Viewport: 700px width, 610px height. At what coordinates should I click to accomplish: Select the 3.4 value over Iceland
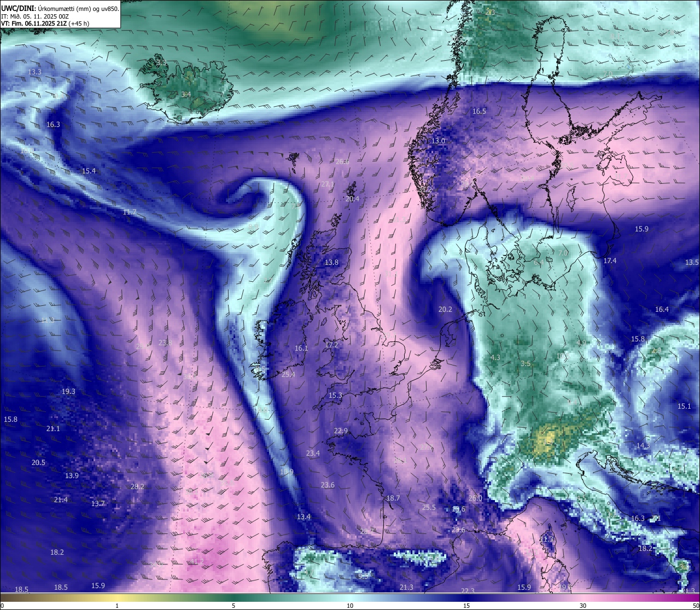pyautogui.click(x=186, y=95)
